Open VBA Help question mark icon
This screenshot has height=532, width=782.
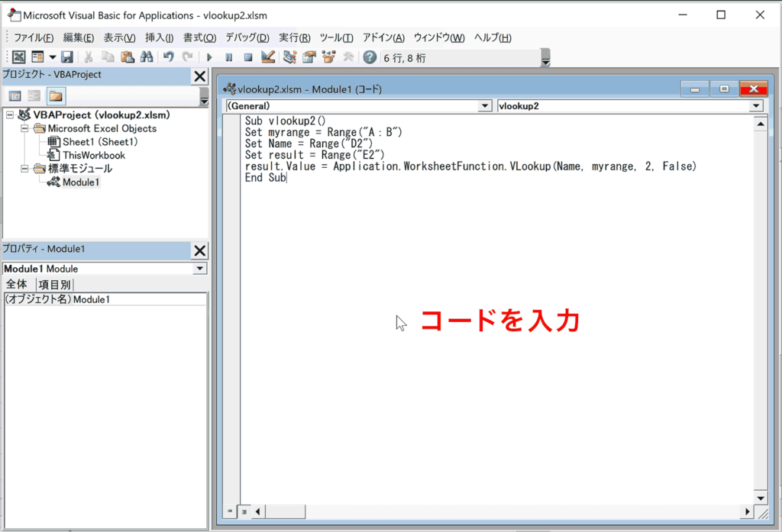pos(370,57)
